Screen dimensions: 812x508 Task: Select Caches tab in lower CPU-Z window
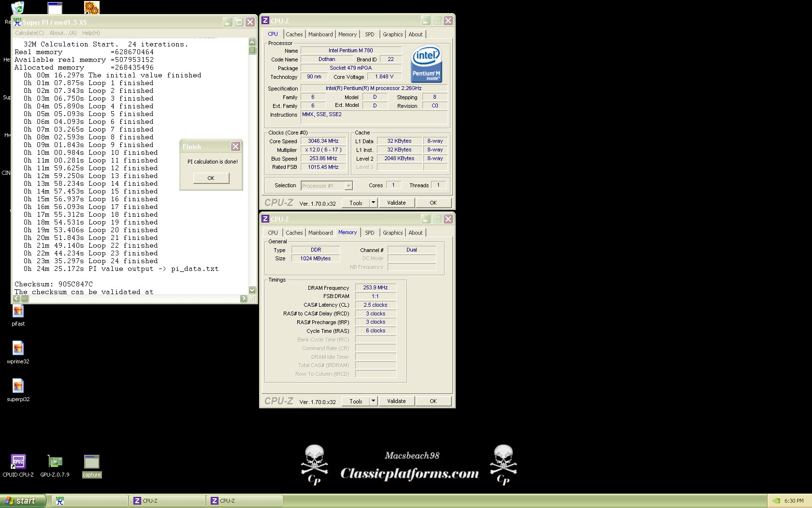294,233
